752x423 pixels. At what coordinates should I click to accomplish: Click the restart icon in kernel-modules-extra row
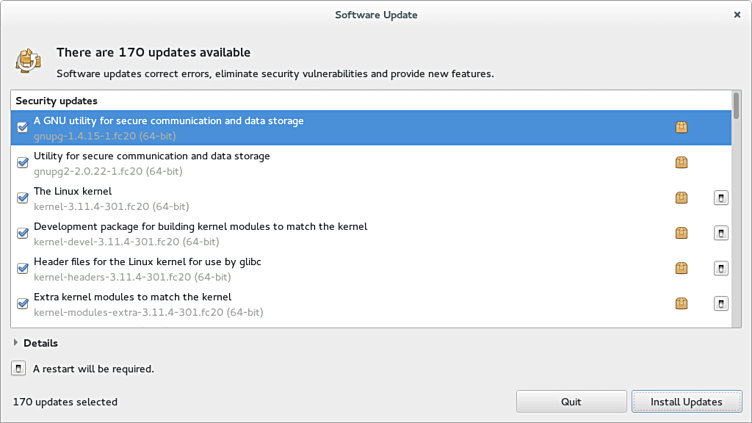[x=720, y=303]
